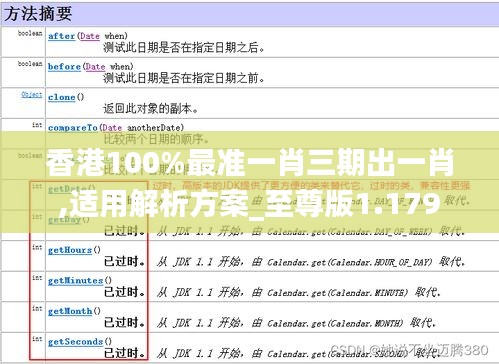Click the clone description 返回此对象的副本

click(x=151, y=109)
